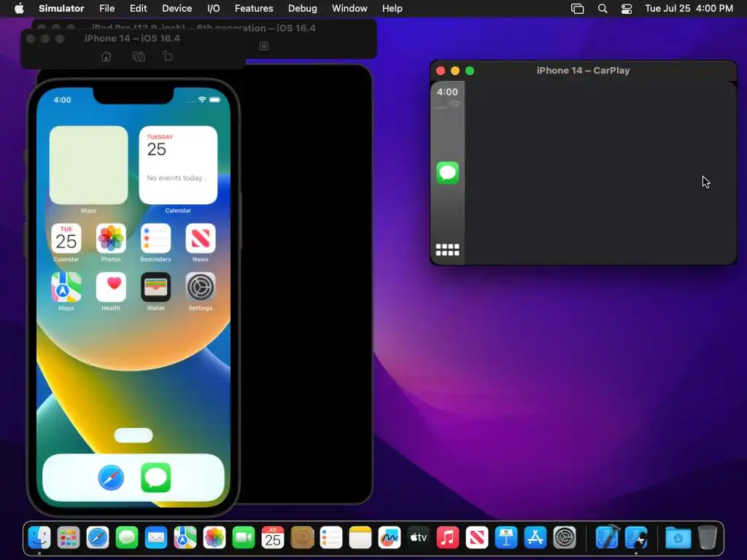Open Calendar app icon on iPhone home screen
The width and height of the screenshot is (747, 560).
tap(66, 238)
